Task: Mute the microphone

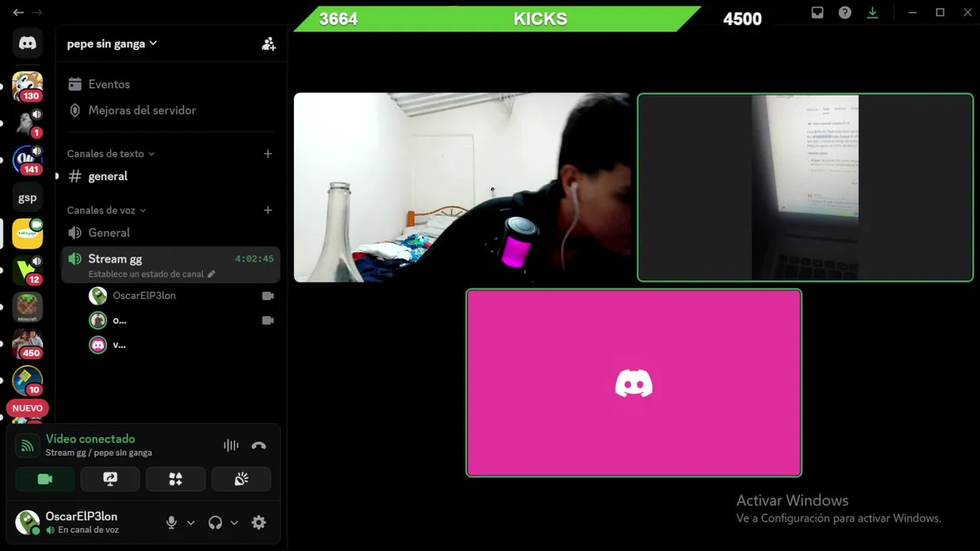Action: pos(171,523)
